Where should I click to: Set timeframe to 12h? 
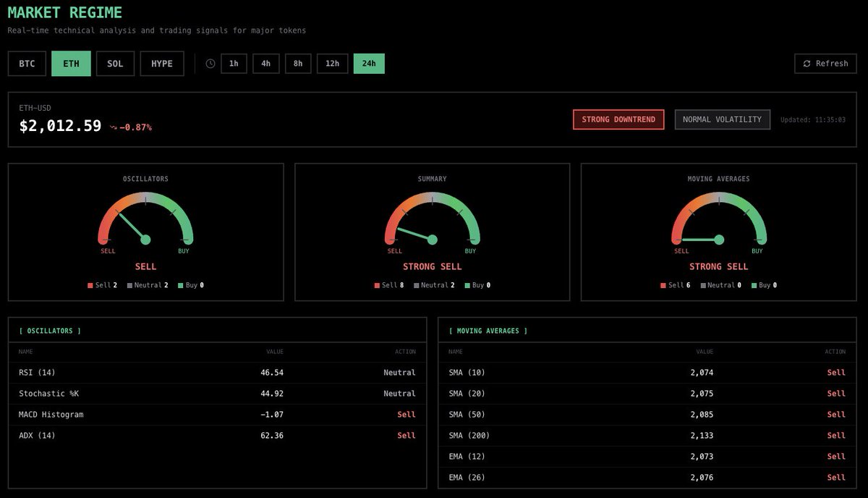point(333,64)
